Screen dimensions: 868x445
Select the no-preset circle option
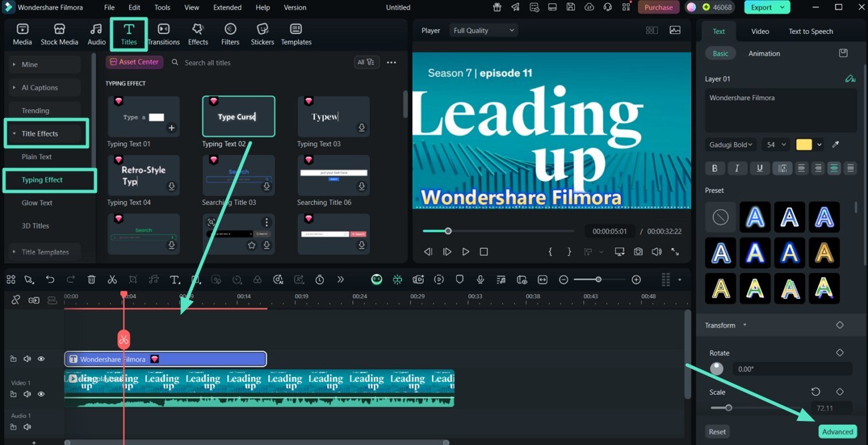(x=720, y=217)
